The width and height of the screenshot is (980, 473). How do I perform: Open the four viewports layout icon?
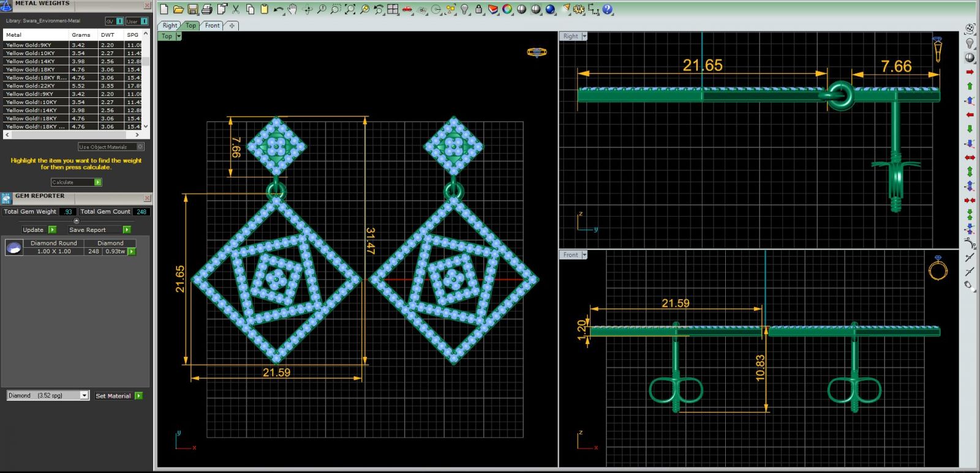click(x=393, y=9)
